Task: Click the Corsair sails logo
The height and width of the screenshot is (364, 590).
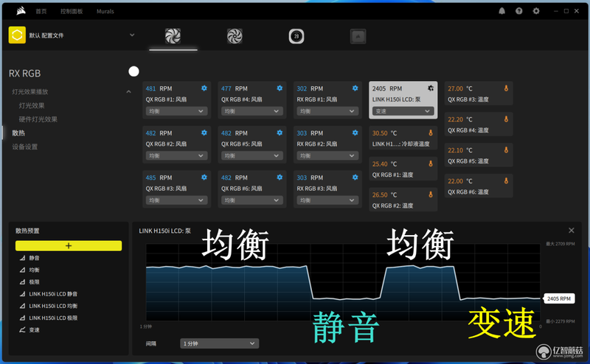Action: point(21,11)
